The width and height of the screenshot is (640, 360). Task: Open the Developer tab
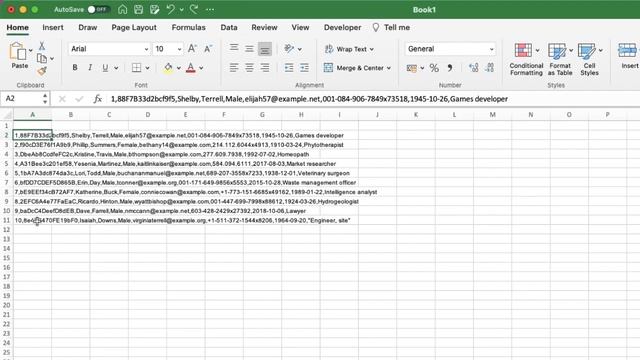(x=342, y=27)
